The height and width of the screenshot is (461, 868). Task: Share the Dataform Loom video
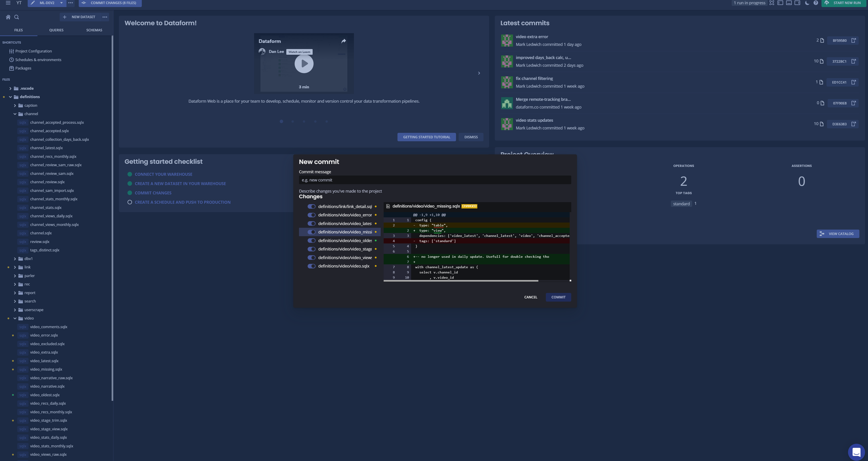[x=343, y=41]
